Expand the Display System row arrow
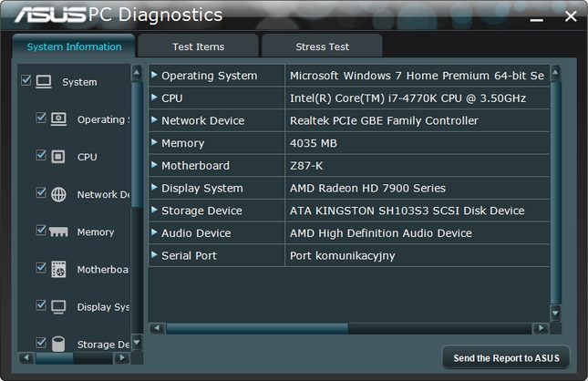This screenshot has height=381, width=588. pos(154,187)
